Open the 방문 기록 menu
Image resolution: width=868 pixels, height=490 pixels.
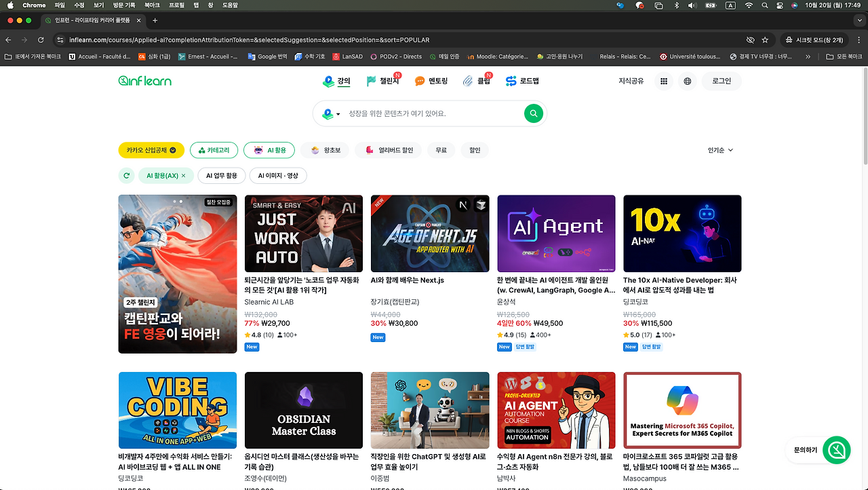click(124, 5)
